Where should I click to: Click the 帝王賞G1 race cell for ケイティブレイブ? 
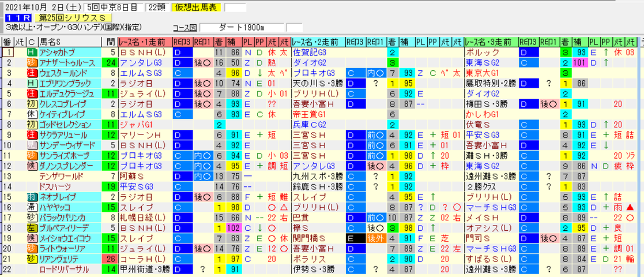tap(318, 114)
